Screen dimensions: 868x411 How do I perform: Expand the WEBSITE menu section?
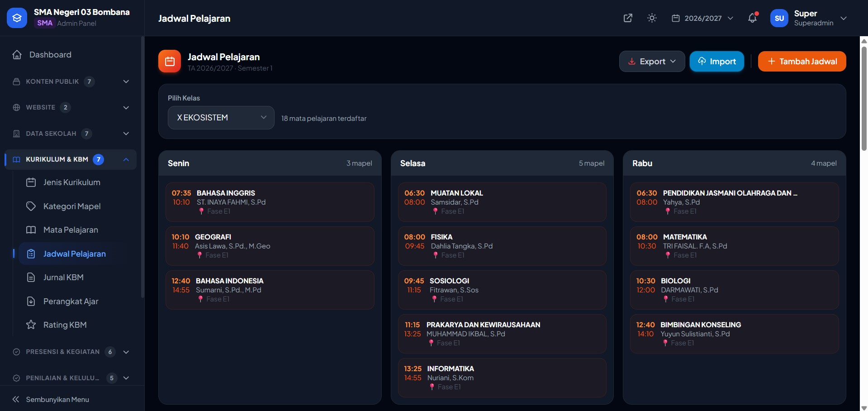click(x=71, y=107)
